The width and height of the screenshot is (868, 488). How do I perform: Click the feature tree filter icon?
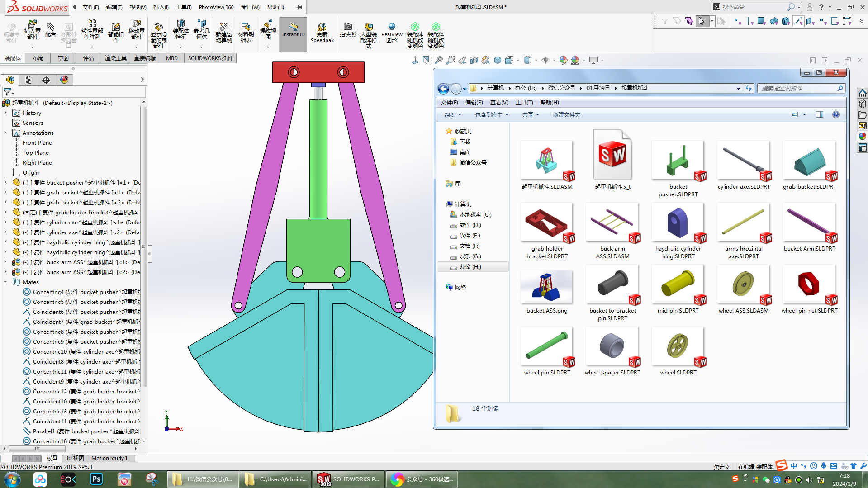coord(8,92)
